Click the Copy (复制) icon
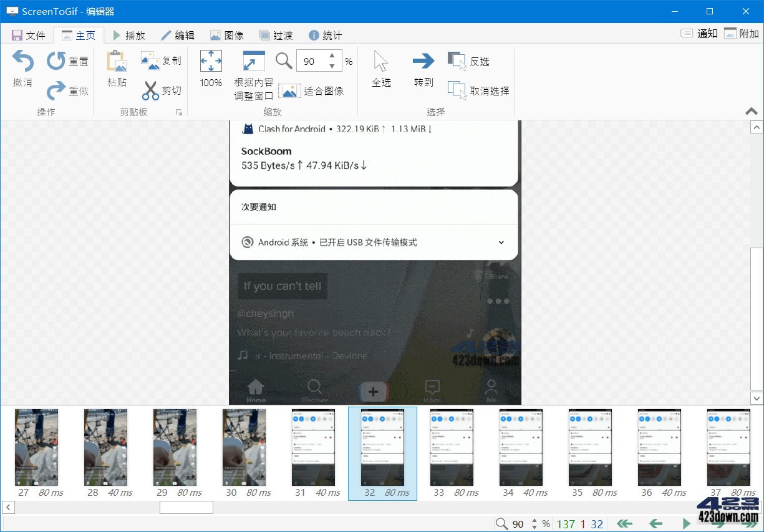The image size is (764, 532). [x=150, y=60]
